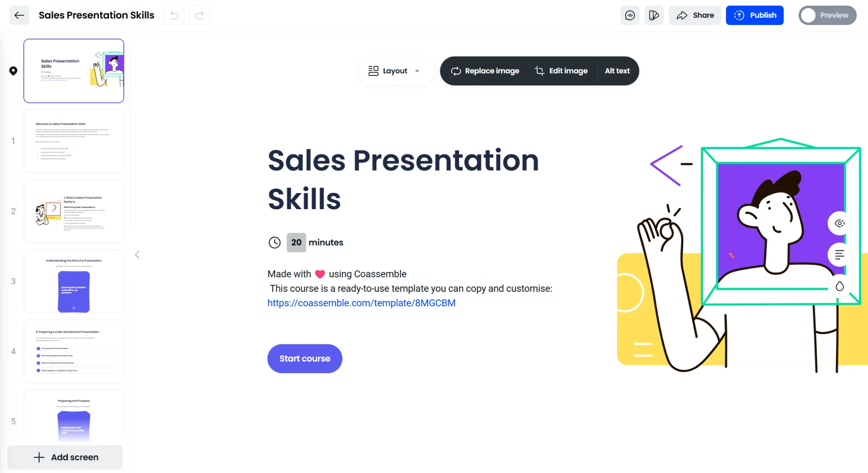This screenshot has width=868, height=473.
Task: Publish the course
Action: click(755, 15)
